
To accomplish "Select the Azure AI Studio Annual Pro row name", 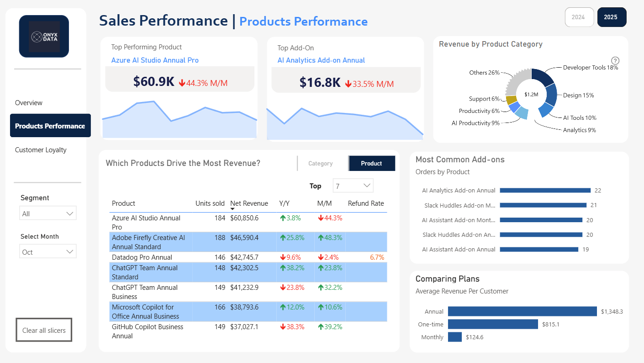I will click(x=146, y=223).
